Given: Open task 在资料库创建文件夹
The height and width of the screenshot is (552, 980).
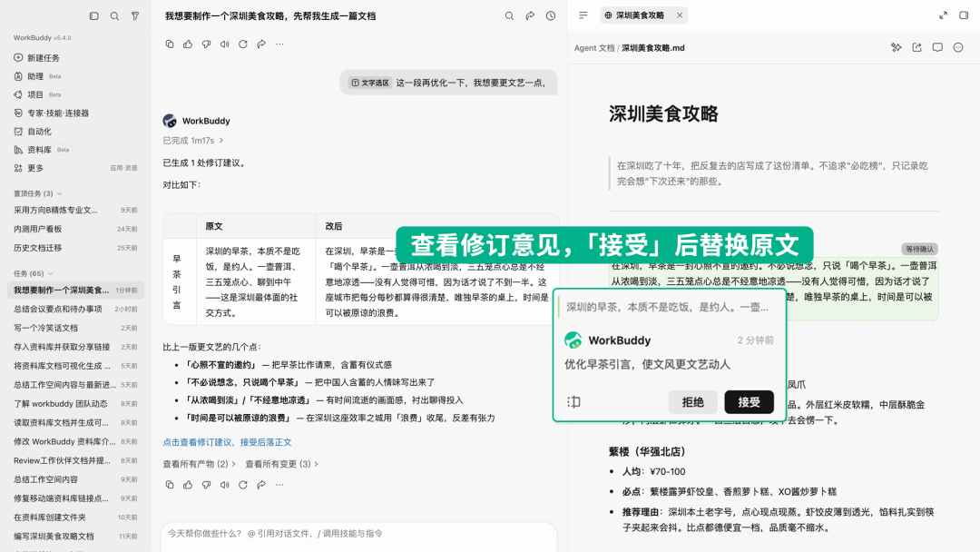Looking at the screenshot, I should [75, 517].
